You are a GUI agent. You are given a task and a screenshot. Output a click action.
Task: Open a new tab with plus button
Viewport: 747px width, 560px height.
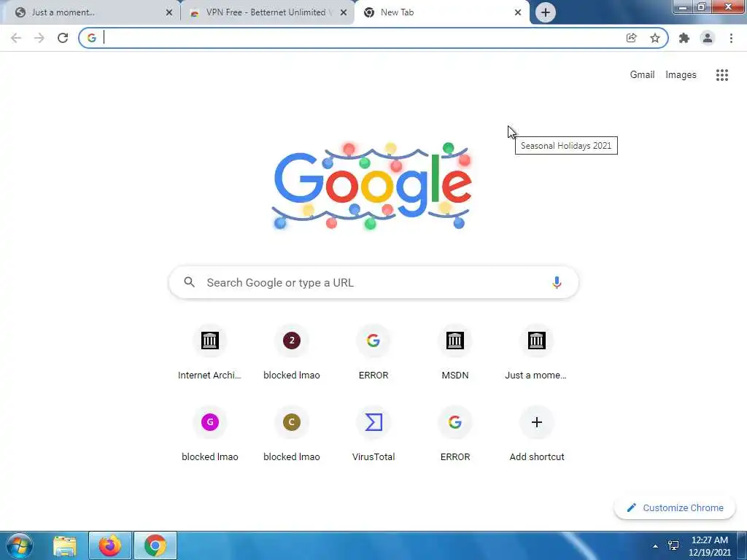pos(546,12)
